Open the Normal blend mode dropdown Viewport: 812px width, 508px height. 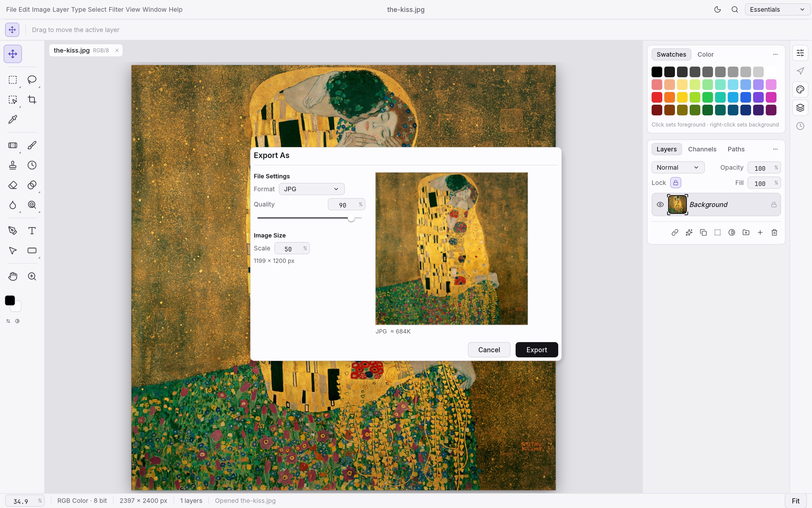(x=678, y=167)
